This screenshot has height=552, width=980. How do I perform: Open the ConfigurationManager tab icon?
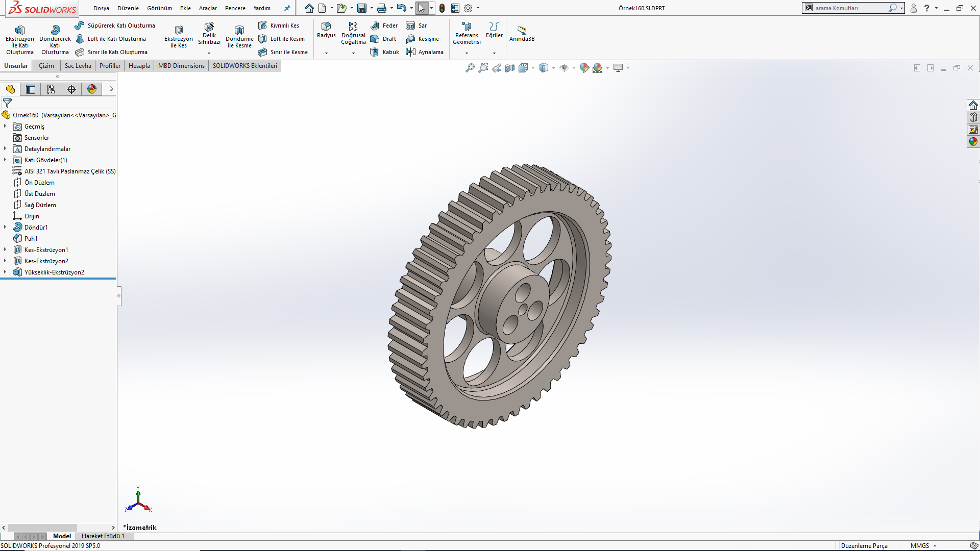click(51, 89)
